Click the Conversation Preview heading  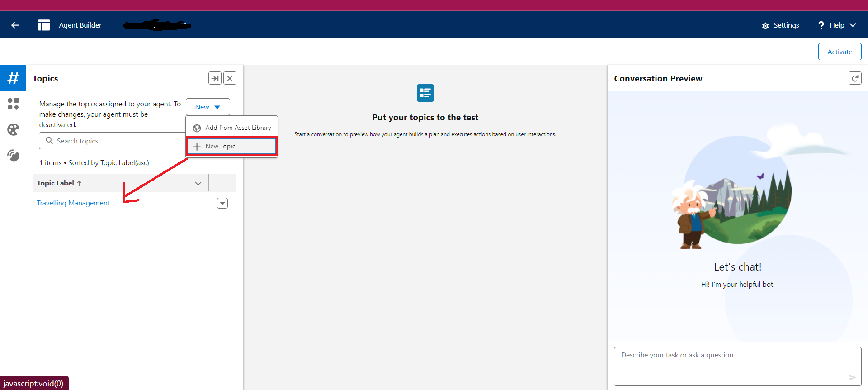(x=658, y=79)
